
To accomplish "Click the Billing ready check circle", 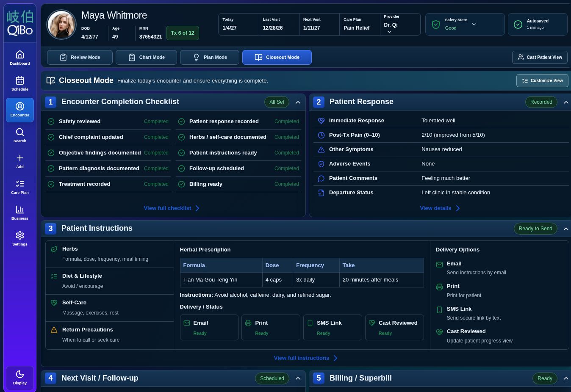I will point(181,184).
